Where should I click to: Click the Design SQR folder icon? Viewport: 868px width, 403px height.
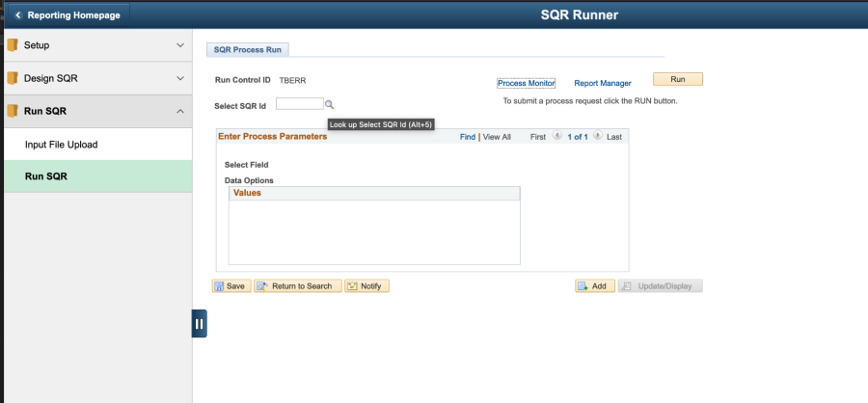tap(13, 78)
